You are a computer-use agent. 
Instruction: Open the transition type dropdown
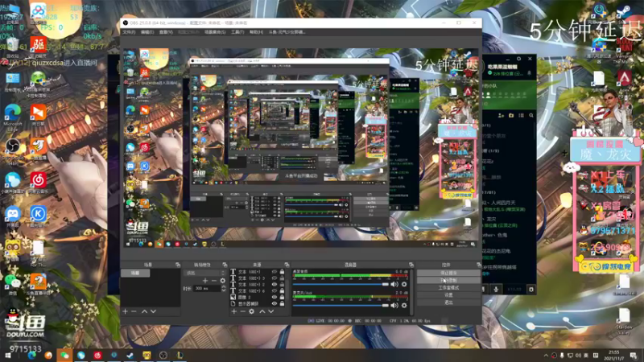tap(204, 273)
